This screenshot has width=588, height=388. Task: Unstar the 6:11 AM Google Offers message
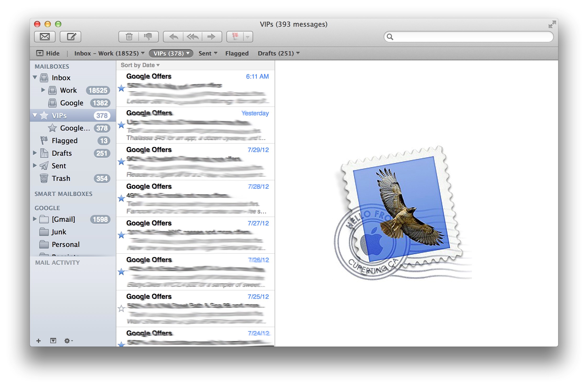coord(122,89)
